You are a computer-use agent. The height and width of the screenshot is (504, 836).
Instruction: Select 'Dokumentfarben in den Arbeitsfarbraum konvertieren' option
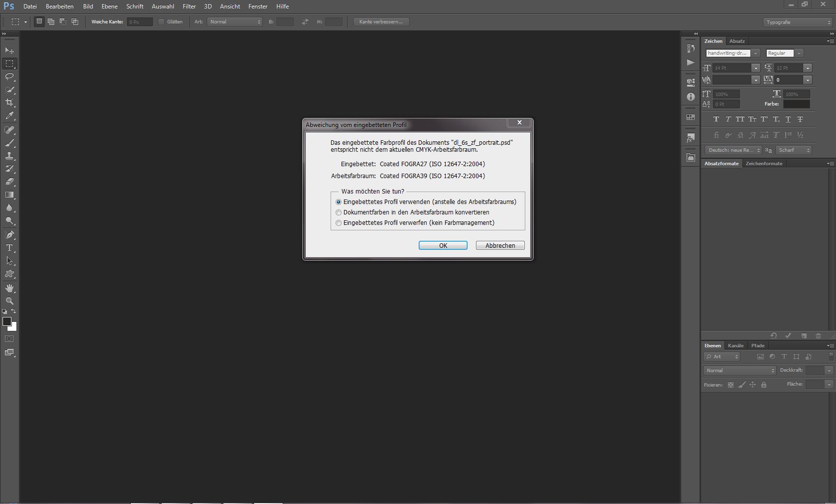click(x=339, y=212)
